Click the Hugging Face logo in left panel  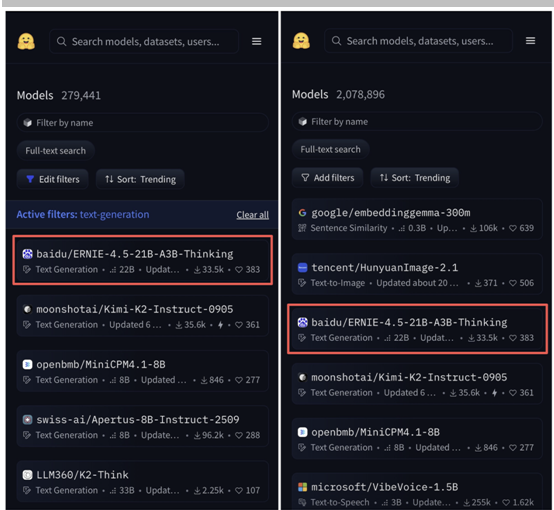[26, 42]
